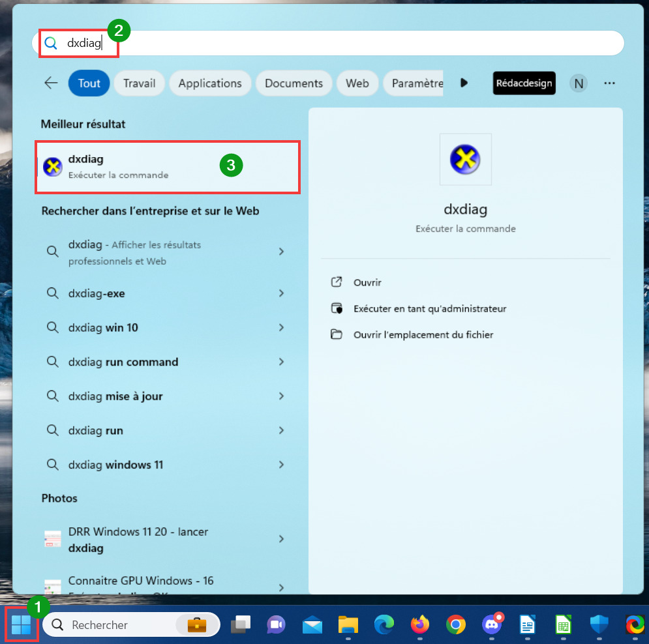Click the dxdiag icon in best result row

(x=53, y=167)
